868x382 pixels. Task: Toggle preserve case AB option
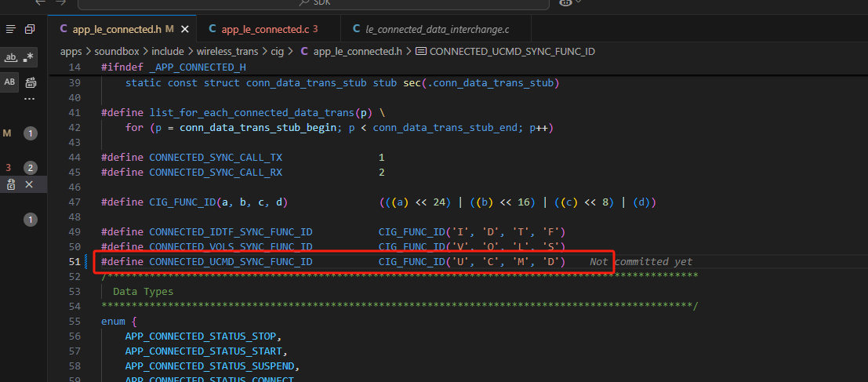(9, 82)
